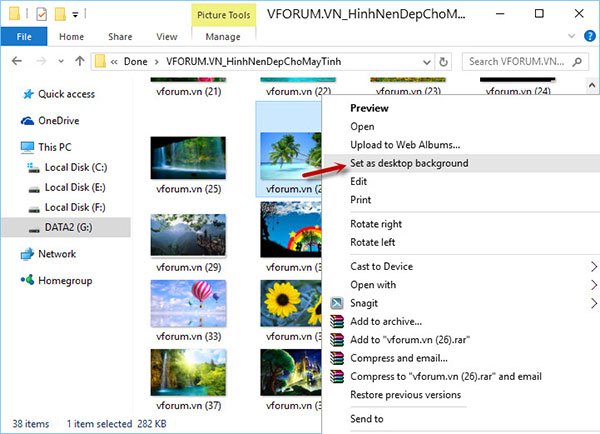Expand the ribbon with the chevron

pyautogui.click(x=572, y=36)
